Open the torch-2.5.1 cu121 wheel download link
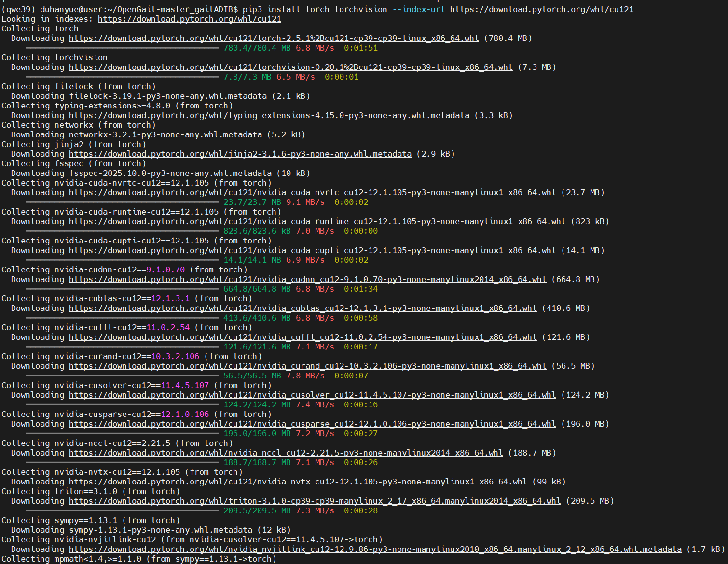The width and height of the screenshot is (728, 564). pyautogui.click(x=274, y=38)
